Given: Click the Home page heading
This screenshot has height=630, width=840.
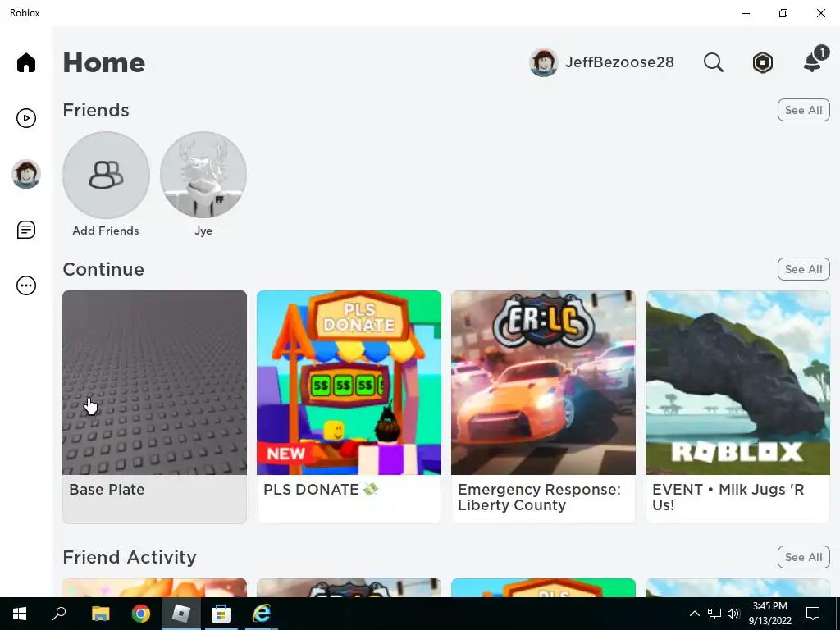Looking at the screenshot, I should pyautogui.click(x=104, y=62).
